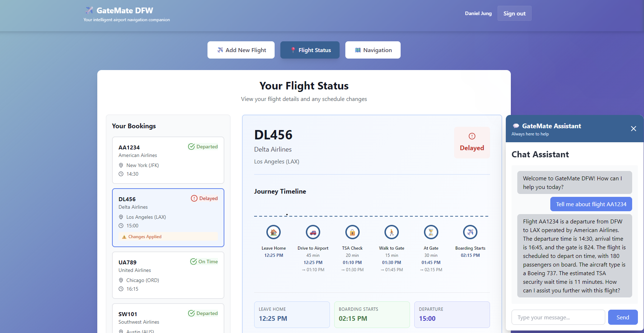Viewport: 644px width, 333px height.
Task: Click the Walk to Gate pedestrian icon
Action: pyautogui.click(x=392, y=232)
